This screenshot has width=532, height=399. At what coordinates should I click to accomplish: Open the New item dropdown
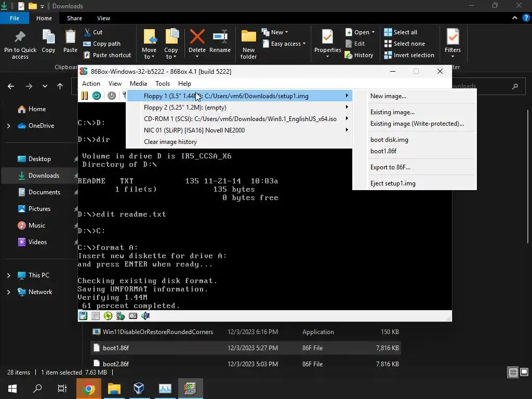pos(275,32)
